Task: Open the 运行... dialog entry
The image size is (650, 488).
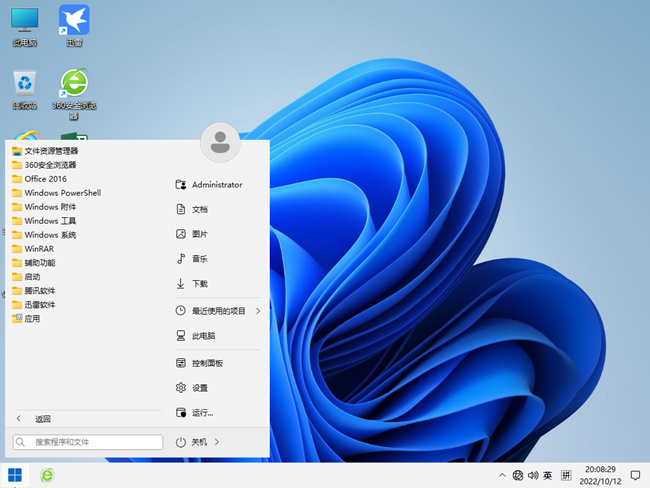Action: (x=194, y=413)
